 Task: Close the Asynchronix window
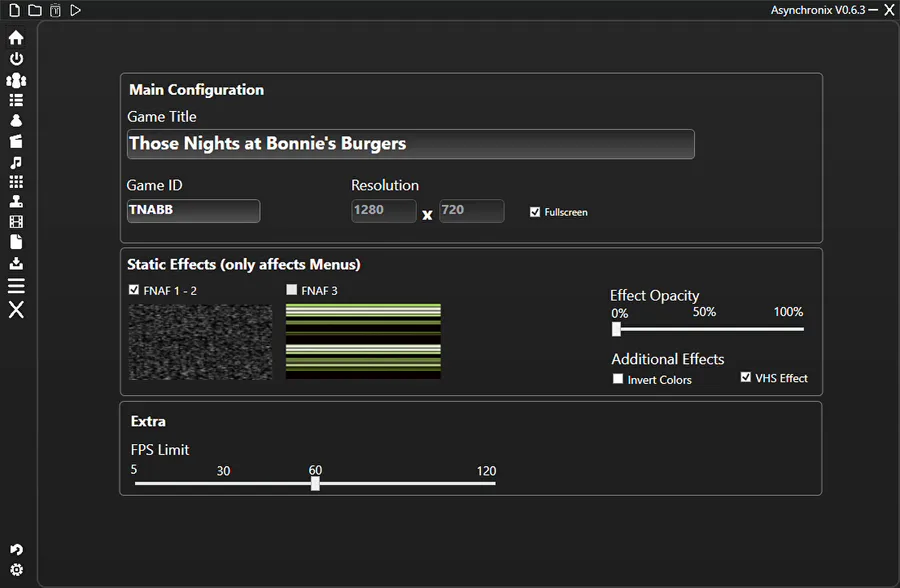pos(889,10)
